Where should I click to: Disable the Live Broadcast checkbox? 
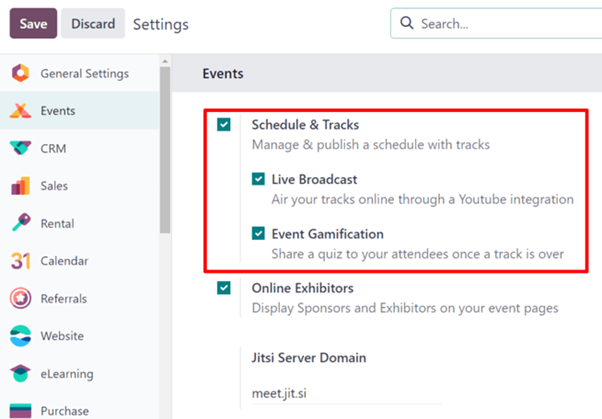pyautogui.click(x=258, y=180)
